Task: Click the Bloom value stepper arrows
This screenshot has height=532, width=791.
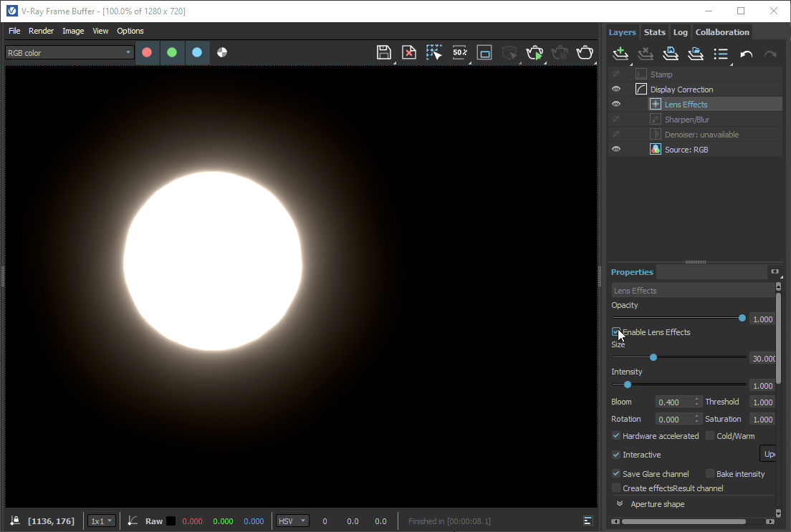Action: (x=696, y=402)
